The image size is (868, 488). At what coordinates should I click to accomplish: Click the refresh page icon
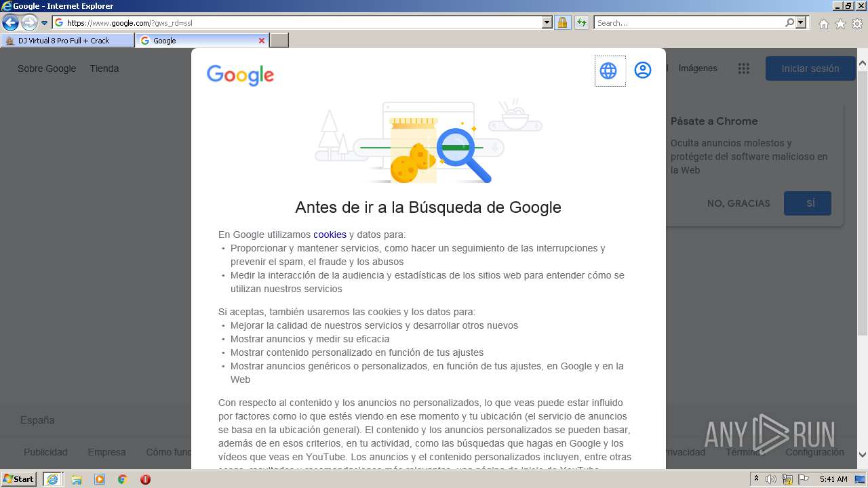581,22
